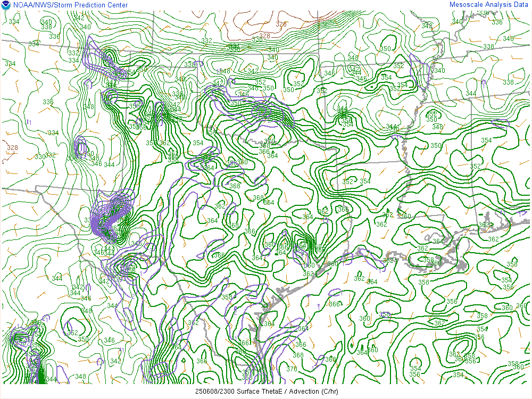Screen dimensions: 532x399
Task: Select the 250608/2300 Surface ThetaE caption text
Action: pyautogui.click(x=266, y=392)
